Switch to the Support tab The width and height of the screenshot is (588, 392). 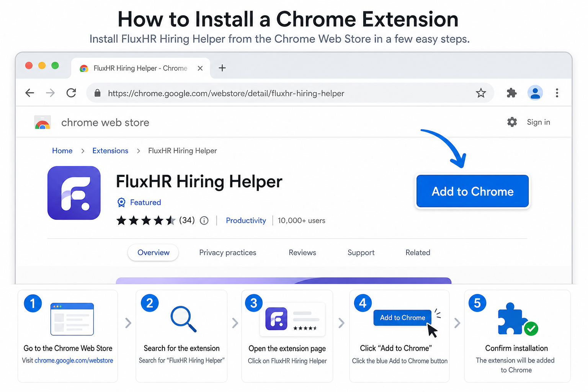[x=361, y=253]
